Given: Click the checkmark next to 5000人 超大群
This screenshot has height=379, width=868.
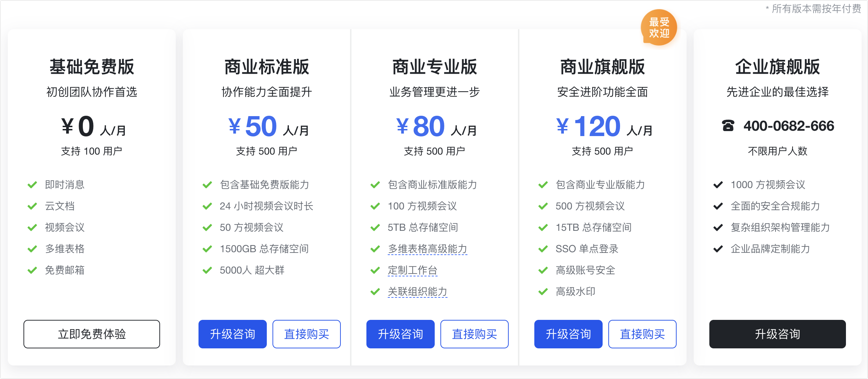Looking at the screenshot, I should [x=207, y=270].
